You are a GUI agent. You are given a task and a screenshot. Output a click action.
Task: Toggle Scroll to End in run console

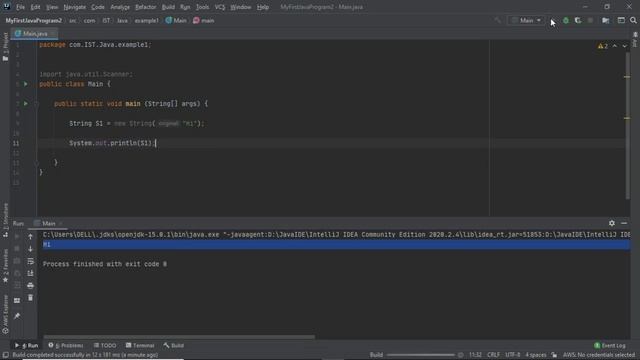[30, 273]
